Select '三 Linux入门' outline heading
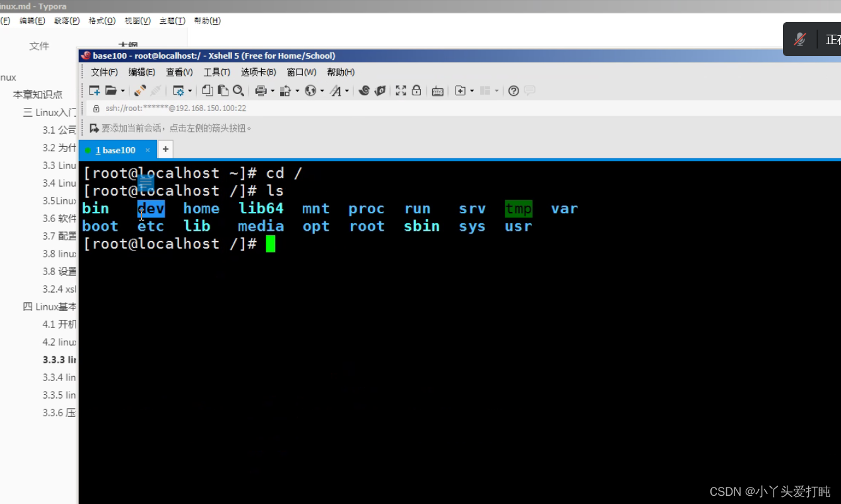 click(x=50, y=112)
